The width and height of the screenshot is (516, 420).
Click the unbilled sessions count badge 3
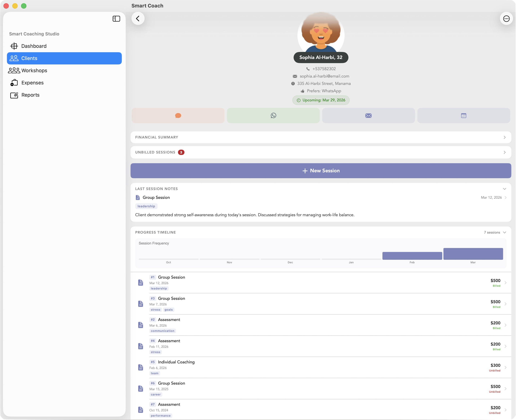pyautogui.click(x=181, y=152)
